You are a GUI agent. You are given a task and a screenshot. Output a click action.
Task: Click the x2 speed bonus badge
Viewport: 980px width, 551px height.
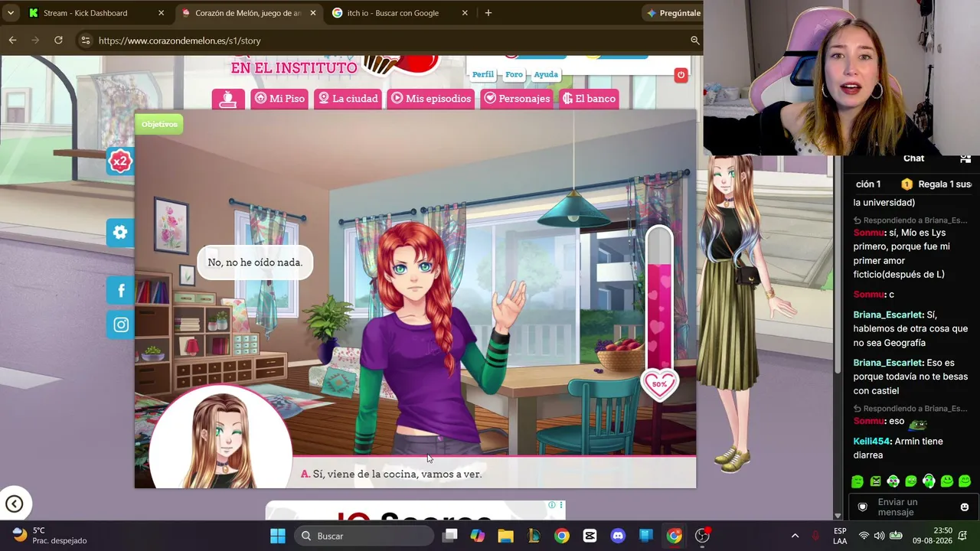(120, 161)
